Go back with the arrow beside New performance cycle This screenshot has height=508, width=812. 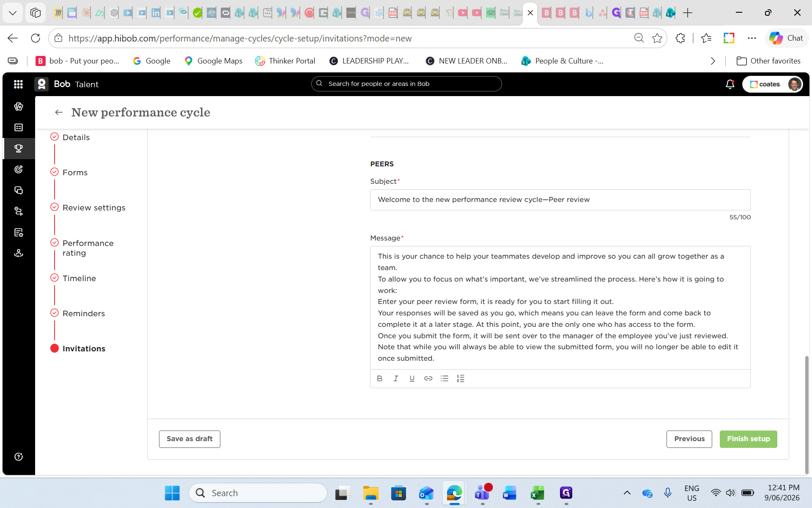tap(59, 112)
